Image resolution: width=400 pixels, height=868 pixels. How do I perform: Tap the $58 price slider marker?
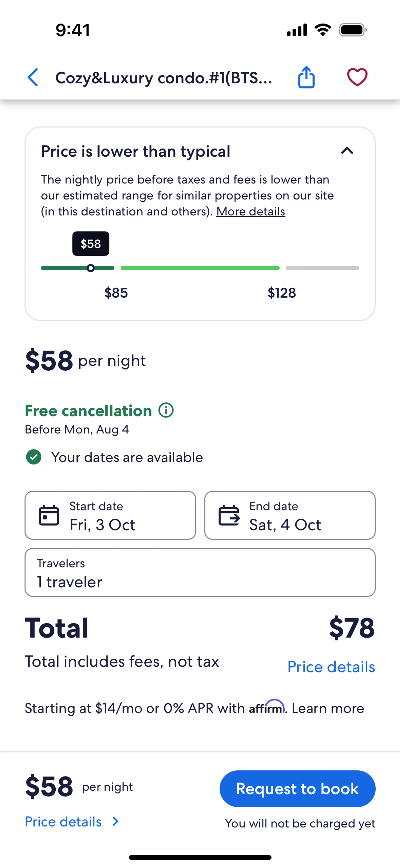[91, 268]
